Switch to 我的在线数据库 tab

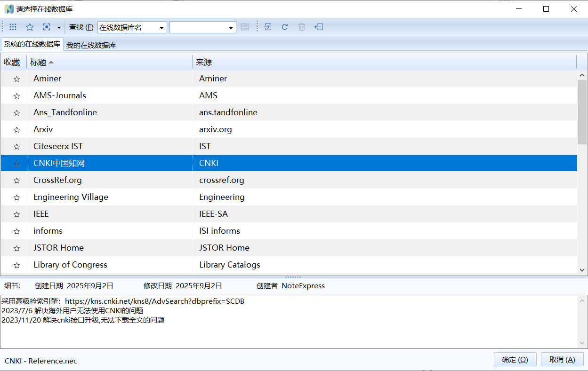pos(91,45)
